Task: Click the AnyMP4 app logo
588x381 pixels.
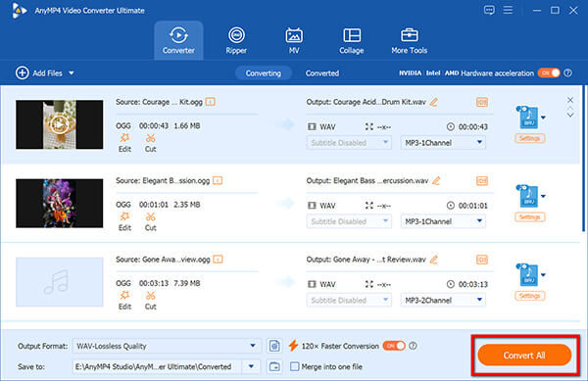Action: coord(19,10)
